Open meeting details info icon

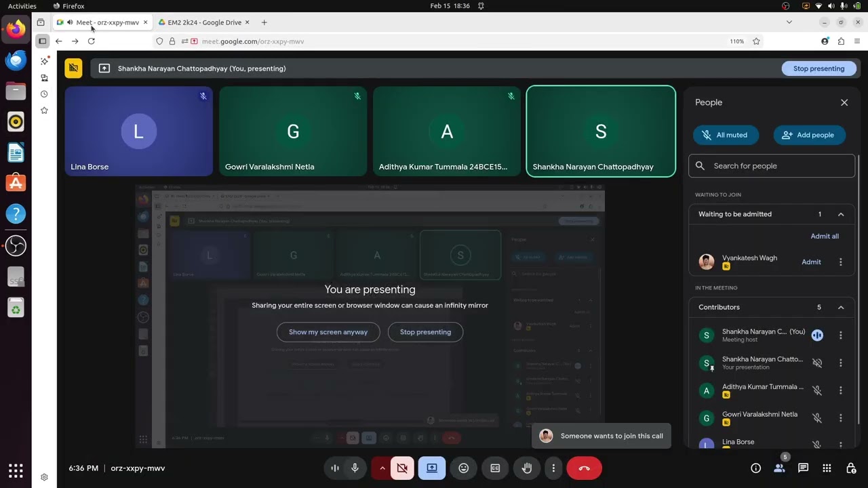click(x=755, y=468)
